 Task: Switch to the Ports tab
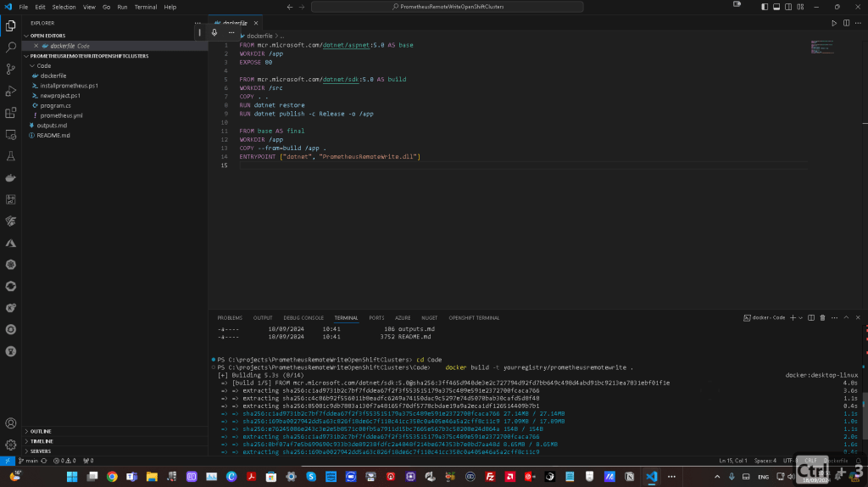coord(376,318)
